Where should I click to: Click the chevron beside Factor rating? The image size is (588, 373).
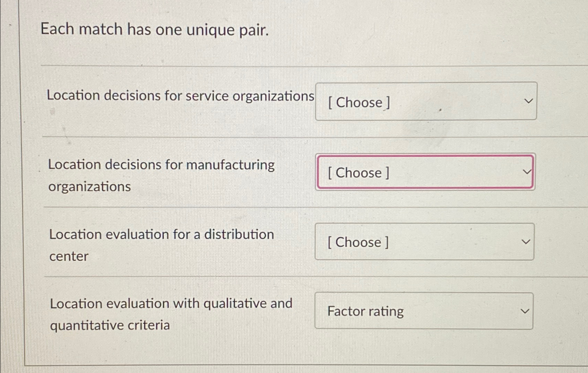click(x=525, y=311)
